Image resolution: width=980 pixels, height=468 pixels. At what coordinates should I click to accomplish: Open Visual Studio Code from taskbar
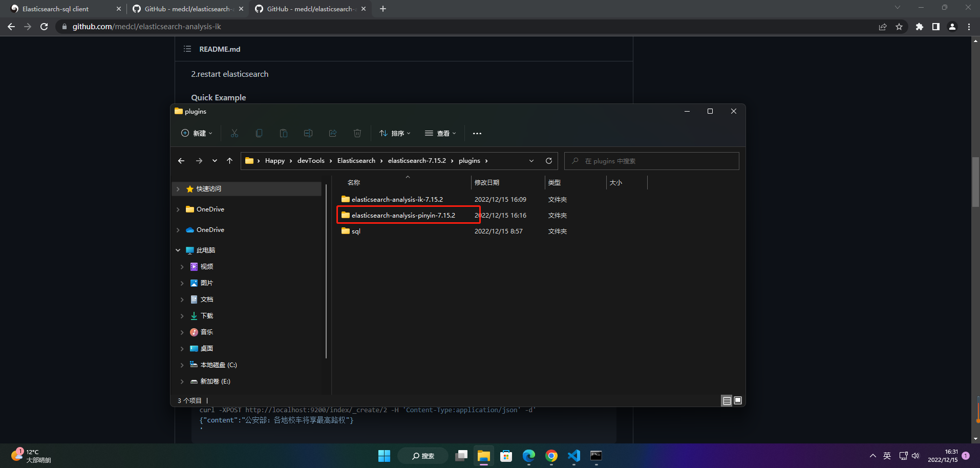point(574,456)
